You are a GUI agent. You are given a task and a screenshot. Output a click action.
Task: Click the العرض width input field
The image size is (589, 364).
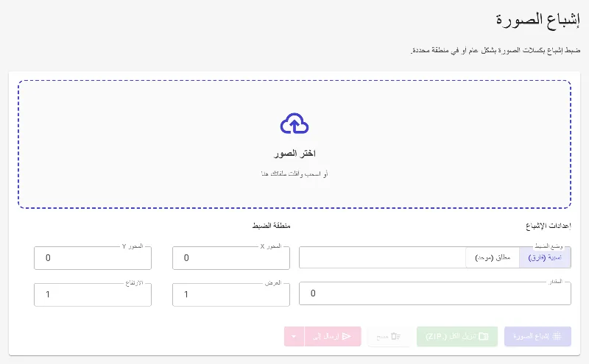[231, 295]
